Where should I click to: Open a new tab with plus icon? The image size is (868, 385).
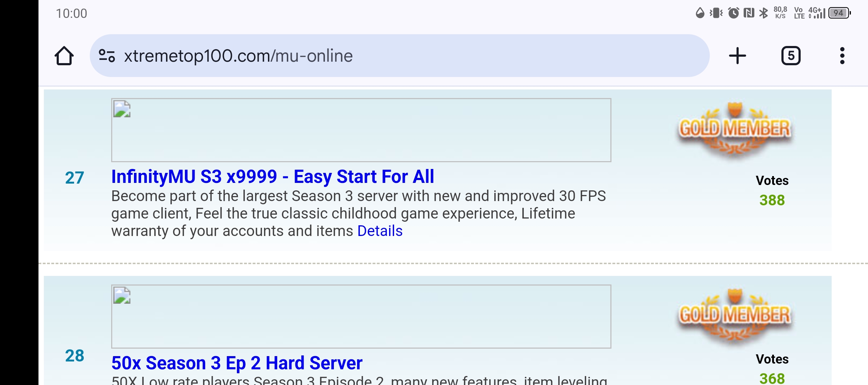click(737, 56)
